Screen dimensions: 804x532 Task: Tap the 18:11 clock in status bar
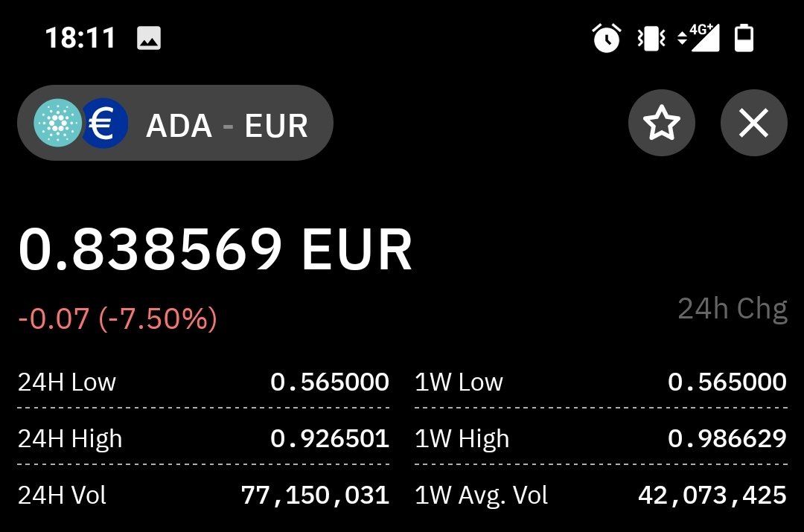[80, 39]
